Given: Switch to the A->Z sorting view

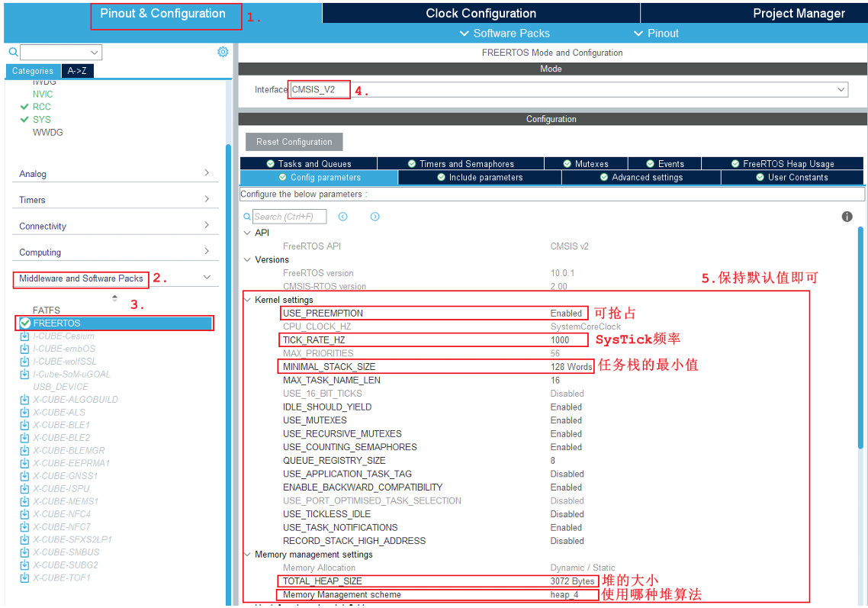Looking at the screenshot, I should (x=77, y=71).
